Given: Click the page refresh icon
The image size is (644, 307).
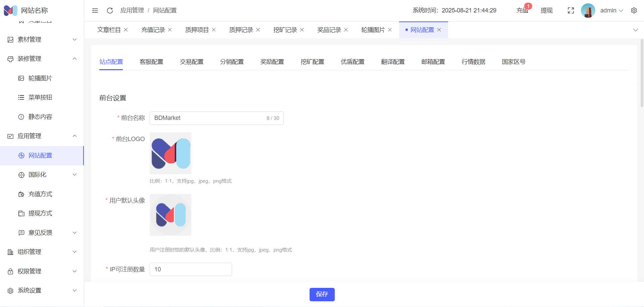Looking at the screenshot, I should coord(110,11).
